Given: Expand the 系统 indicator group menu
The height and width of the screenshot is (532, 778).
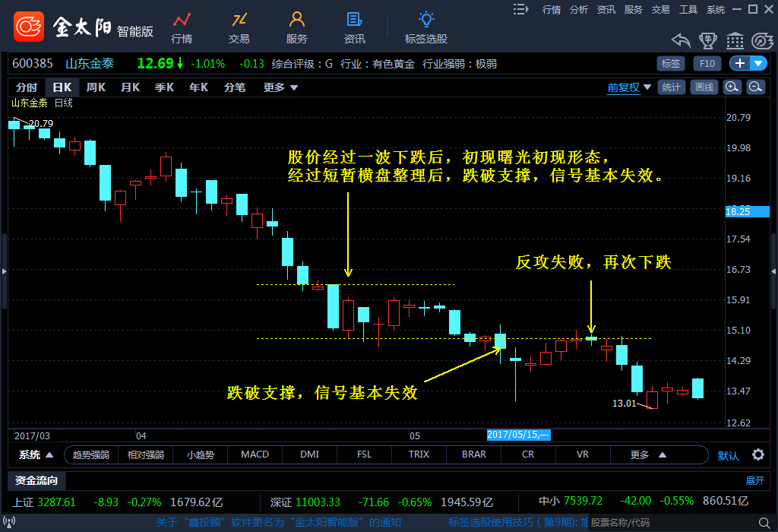Looking at the screenshot, I should [36, 455].
